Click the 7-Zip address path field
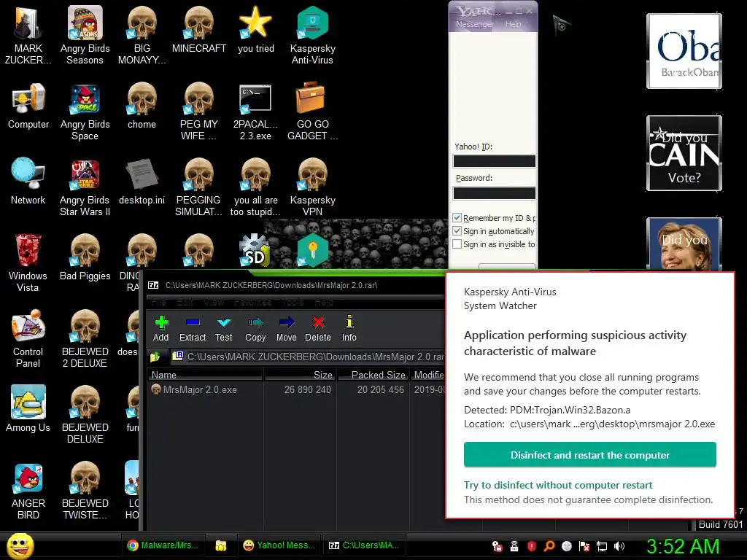The width and height of the screenshot is (747, 560). point(309,357)
